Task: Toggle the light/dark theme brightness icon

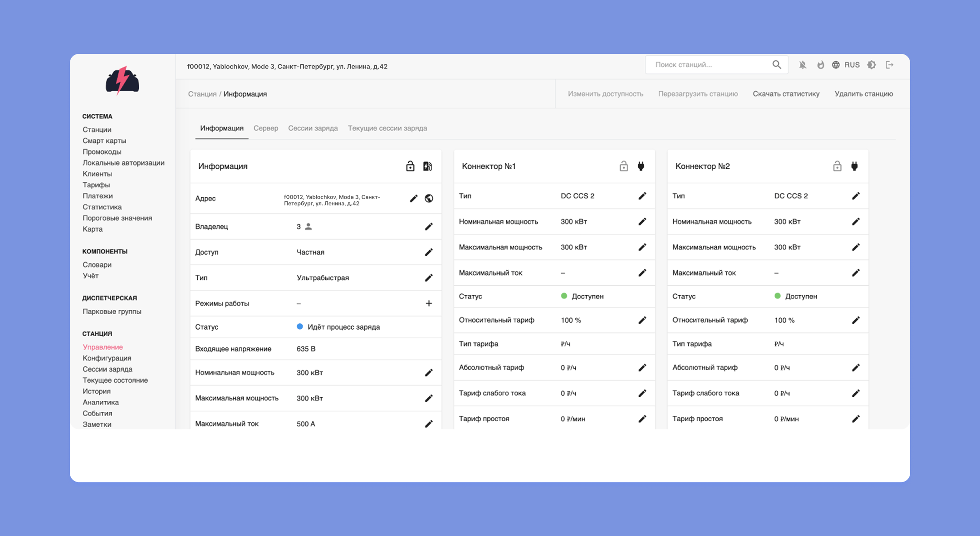Action: [871, 65]
